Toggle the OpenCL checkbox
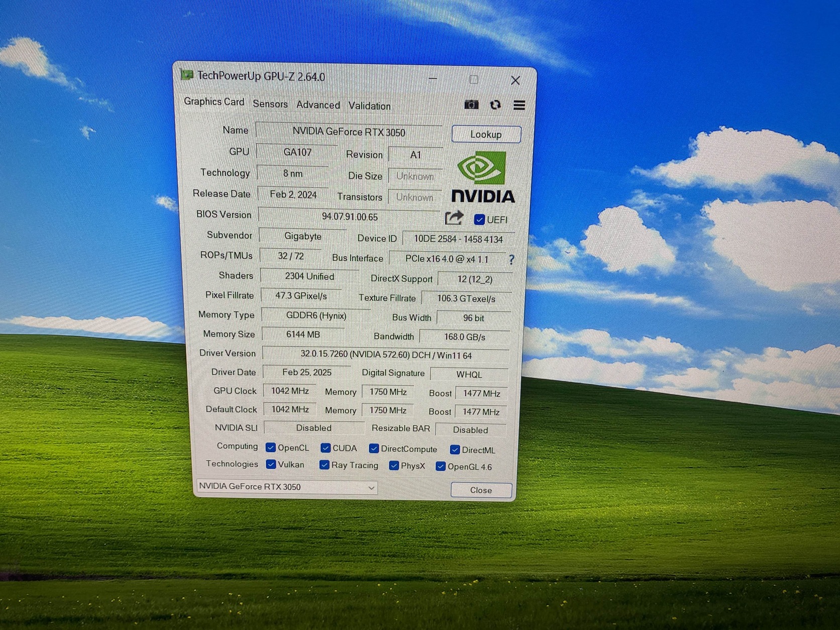The height and width of the screenshot is (630, 840). (x=271, y=447)
